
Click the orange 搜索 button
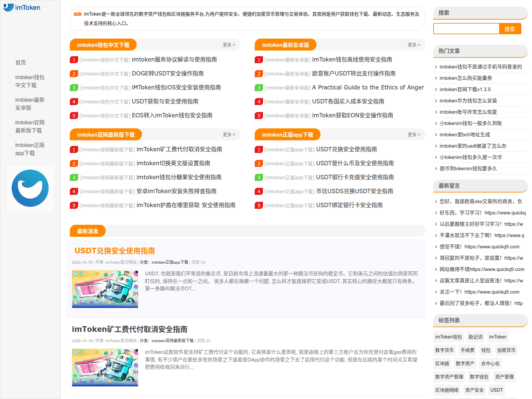click(x=510, y=29)
